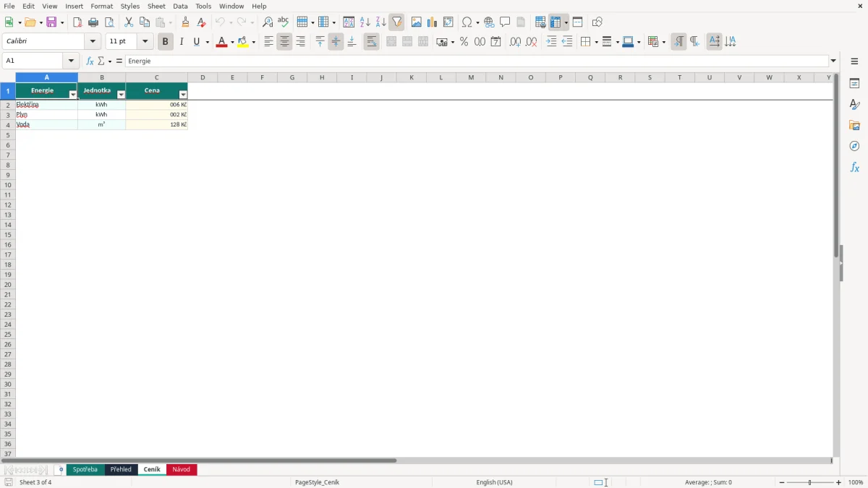Click the 100% zoom level

pos(856,482)
